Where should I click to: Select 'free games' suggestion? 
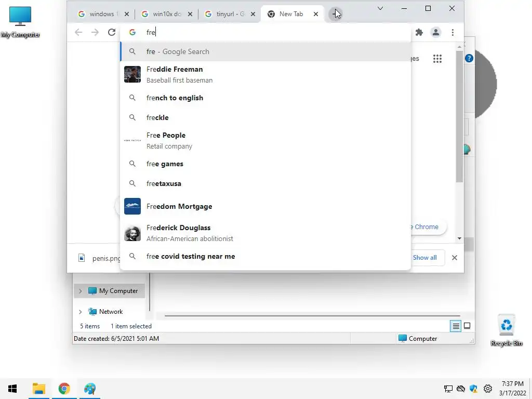pyautogui.click(x=265, y=164)
